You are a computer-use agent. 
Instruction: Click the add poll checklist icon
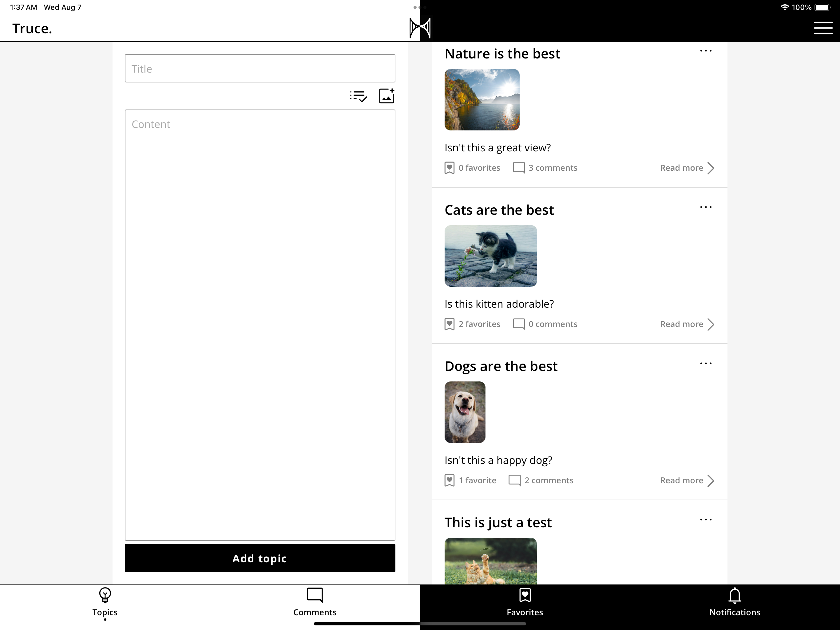point(359,96)
